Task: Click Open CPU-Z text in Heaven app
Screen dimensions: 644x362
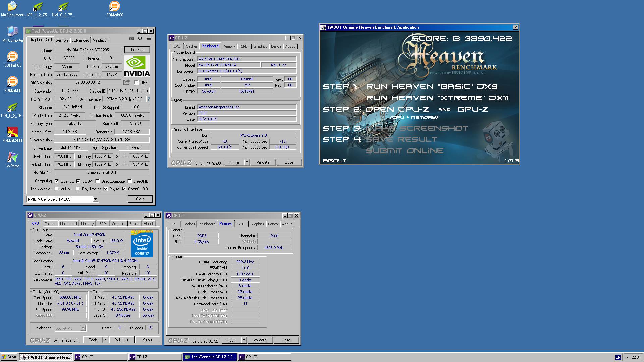Action: (x=397, y=109)
